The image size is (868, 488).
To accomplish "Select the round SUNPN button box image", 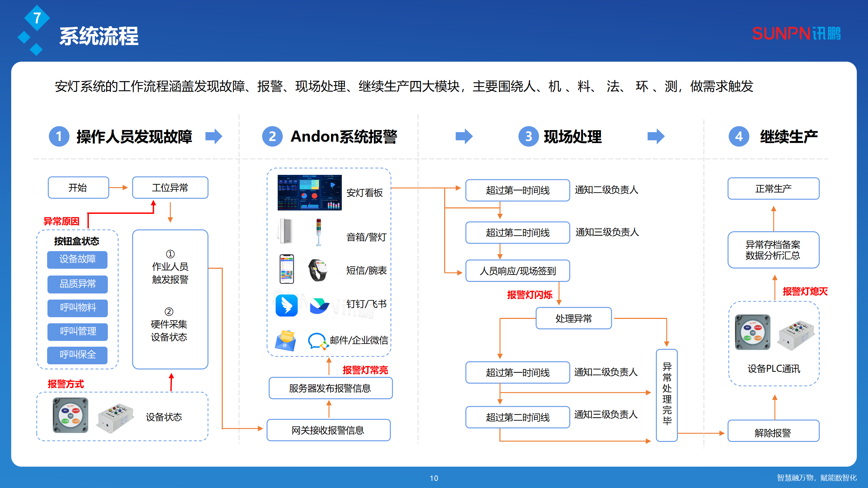I will coord(70,415).
